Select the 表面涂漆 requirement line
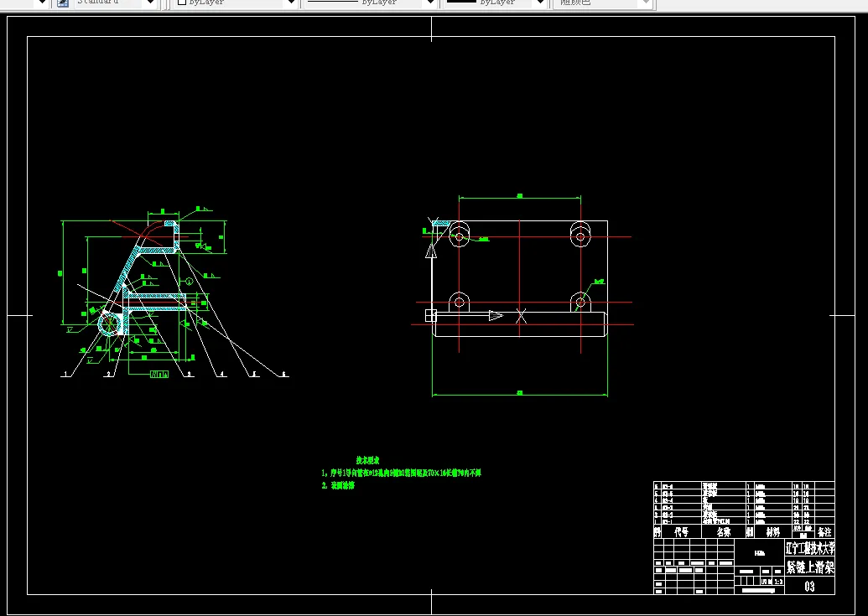The width and height of the screenshot is (868, 616). pos(338,486)
